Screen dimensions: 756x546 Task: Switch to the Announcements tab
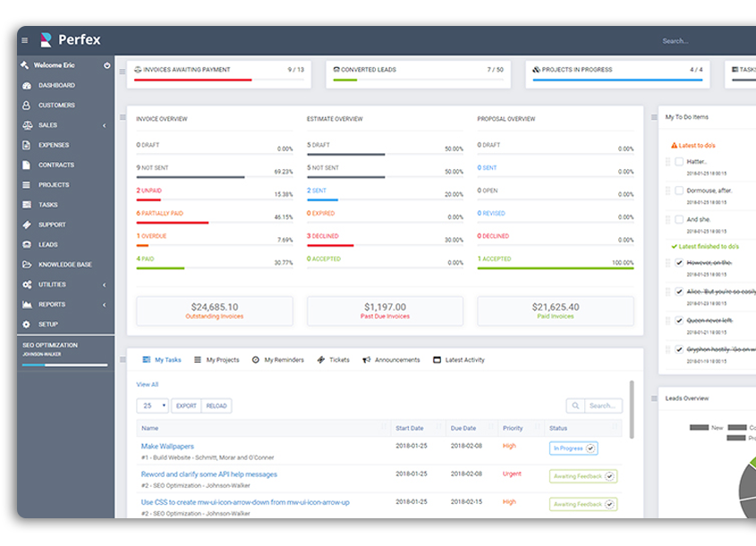(391, 360)
